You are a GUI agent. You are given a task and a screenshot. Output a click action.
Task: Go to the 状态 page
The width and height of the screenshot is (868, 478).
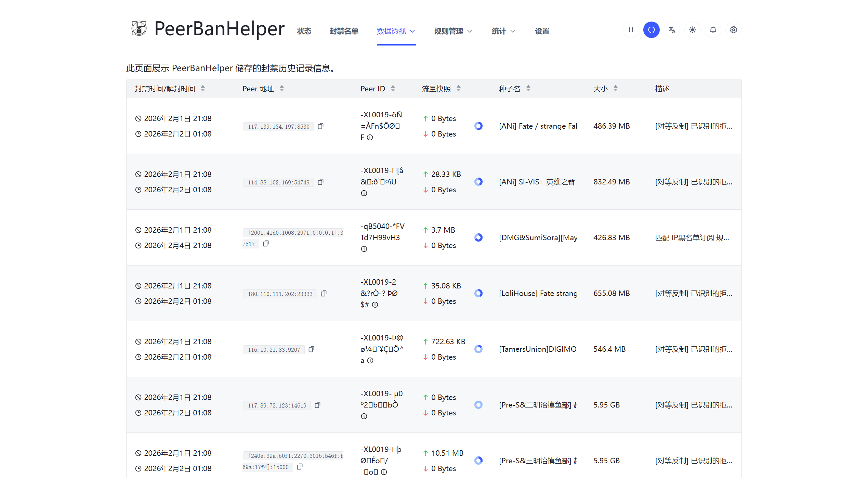(x=304, y=31)
